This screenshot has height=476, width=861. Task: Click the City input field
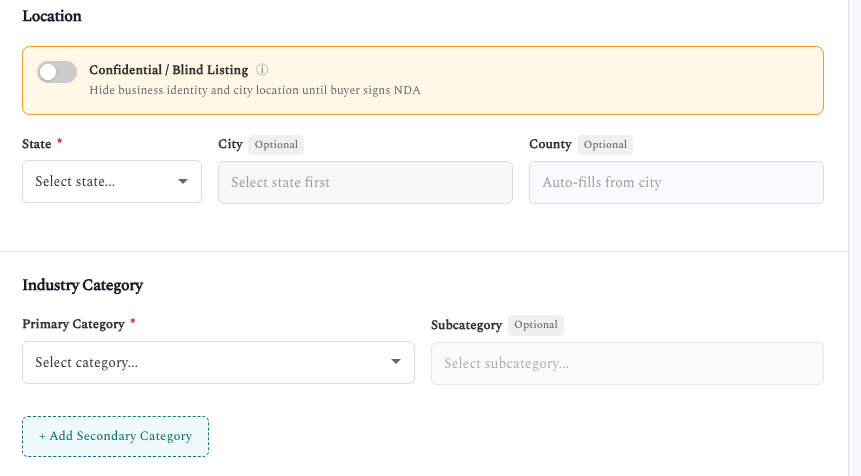pos(365,182)
